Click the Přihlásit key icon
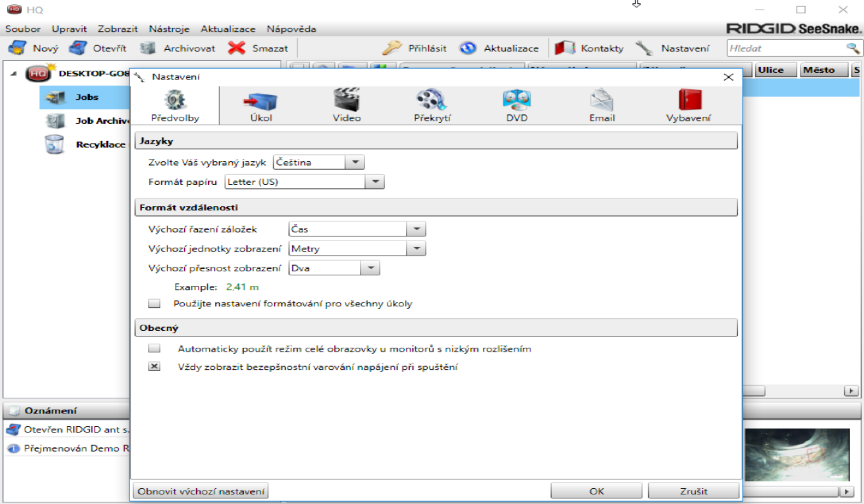The image size is (864, 504). click(x=392, y=48)
